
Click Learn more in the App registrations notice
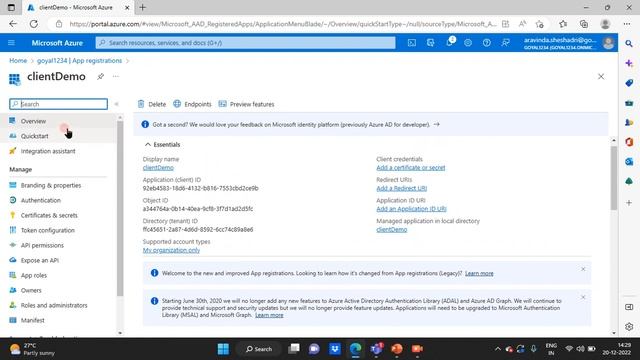(x=479, y=273)
